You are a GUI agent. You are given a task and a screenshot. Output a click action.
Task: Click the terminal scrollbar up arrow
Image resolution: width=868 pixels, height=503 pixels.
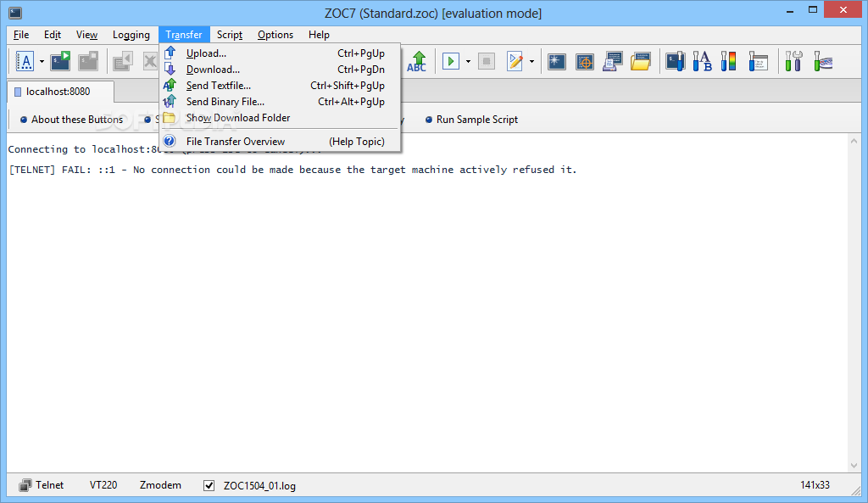click(x=854, y=141)
